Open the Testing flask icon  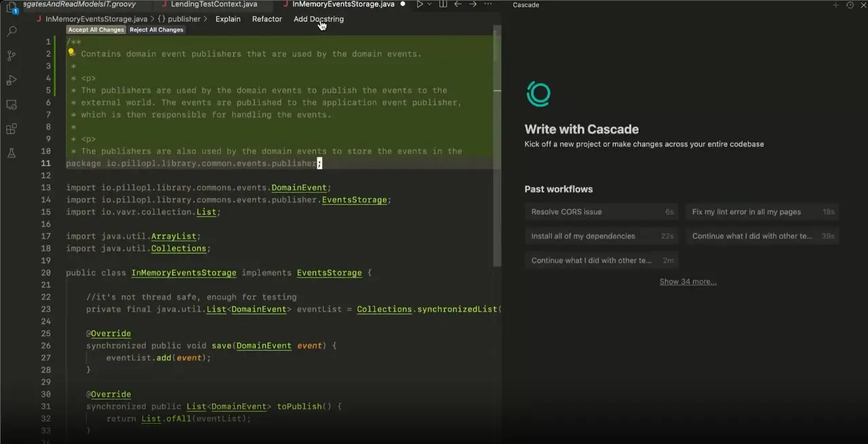[12, 153]
